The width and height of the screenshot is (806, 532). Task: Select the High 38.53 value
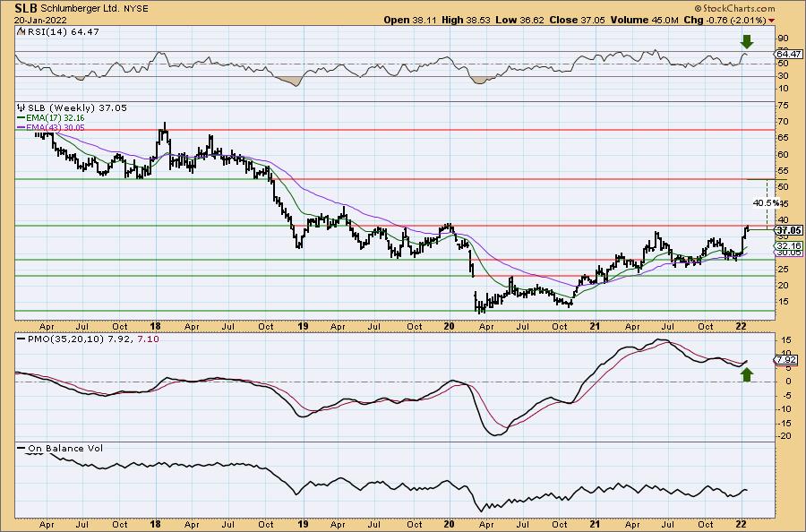(467, 20)
